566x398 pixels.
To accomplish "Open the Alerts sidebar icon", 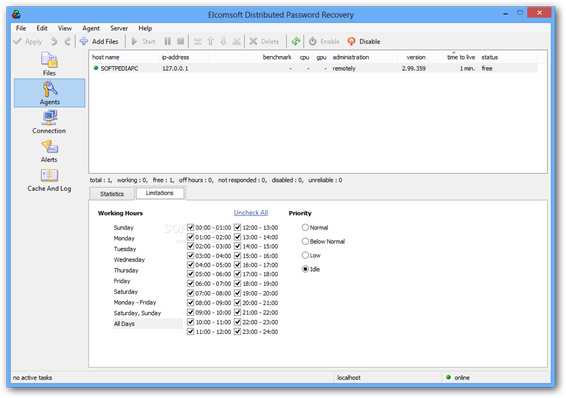I will click(x=49, y=151).
